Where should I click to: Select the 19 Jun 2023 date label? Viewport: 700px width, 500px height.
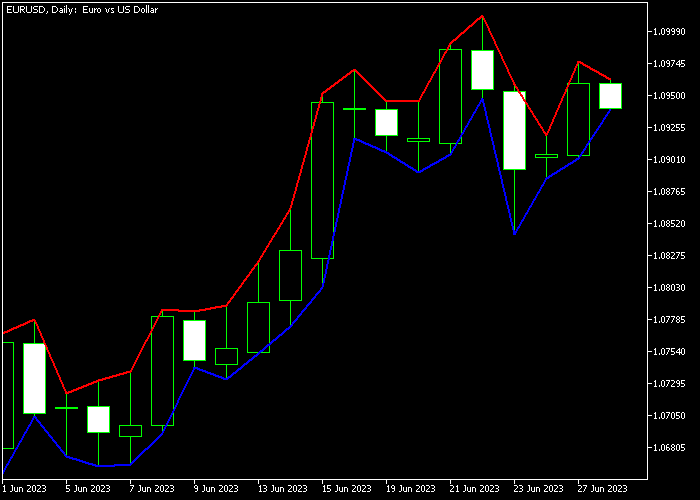(x=410, y=489)
